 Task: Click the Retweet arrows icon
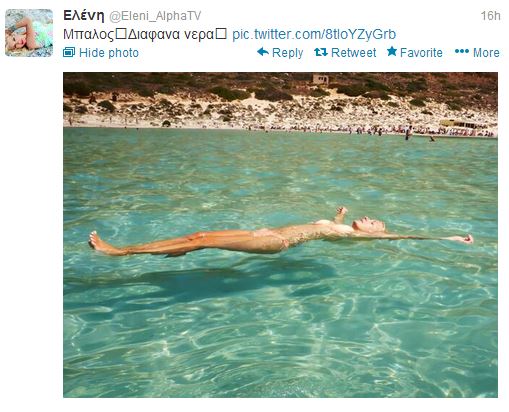tap(321, 52)
